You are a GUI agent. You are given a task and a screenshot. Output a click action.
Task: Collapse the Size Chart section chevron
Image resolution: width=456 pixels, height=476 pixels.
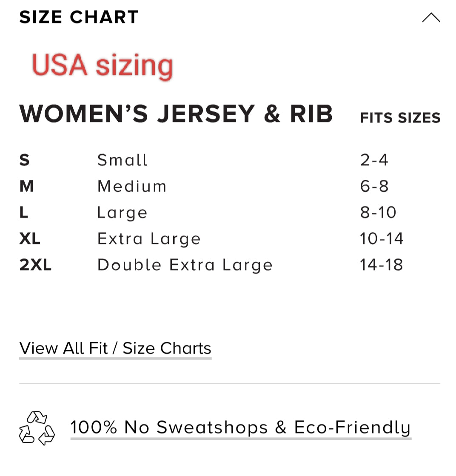(431, 18)
